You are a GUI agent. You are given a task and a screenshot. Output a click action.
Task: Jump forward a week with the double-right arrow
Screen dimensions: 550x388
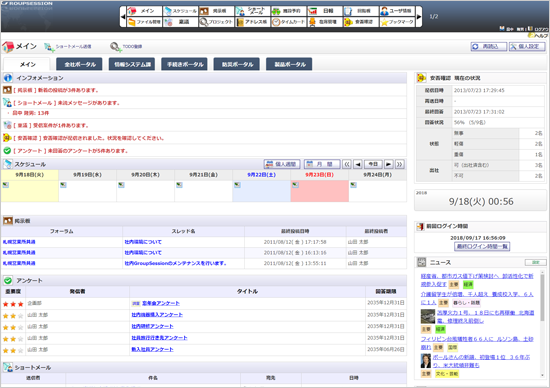tap(400, 164)
